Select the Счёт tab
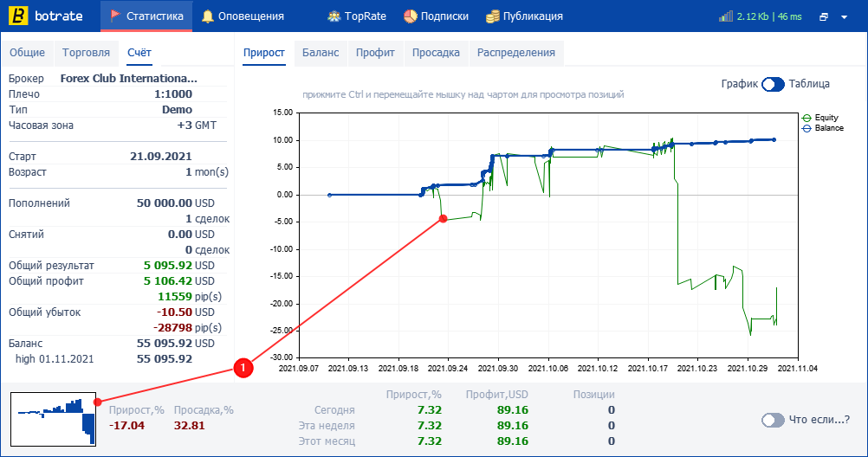Viewport: 868px width, 457px height. [x=139, y=53]
